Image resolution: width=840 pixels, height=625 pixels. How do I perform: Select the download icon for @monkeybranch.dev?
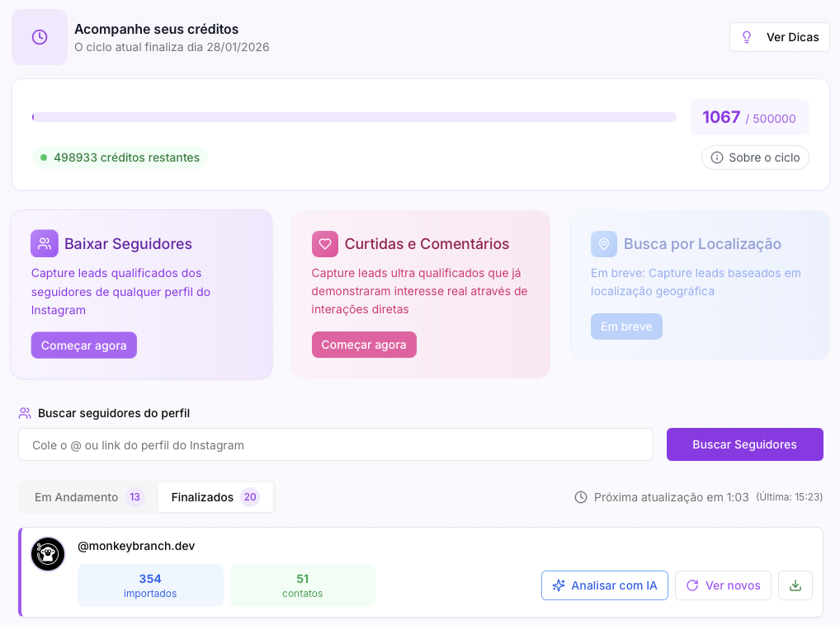click(795, 585)
